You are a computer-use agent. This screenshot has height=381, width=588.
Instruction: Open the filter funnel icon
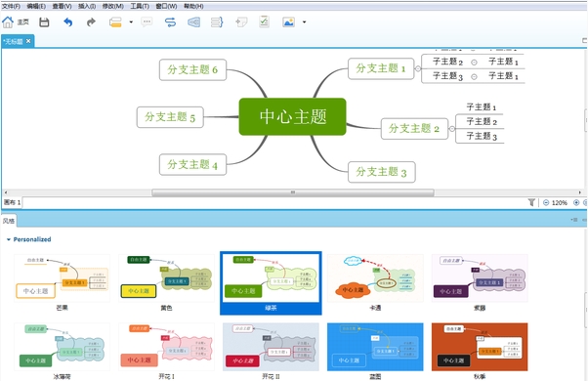click(531, 202)
